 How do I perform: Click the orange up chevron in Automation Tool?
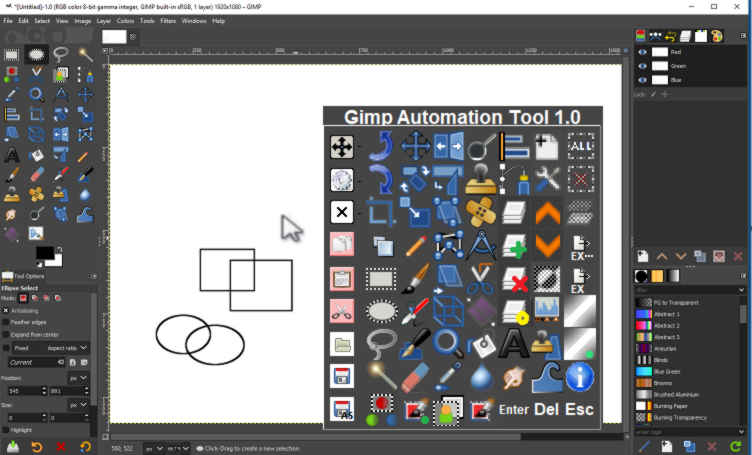tap(547, 212)
